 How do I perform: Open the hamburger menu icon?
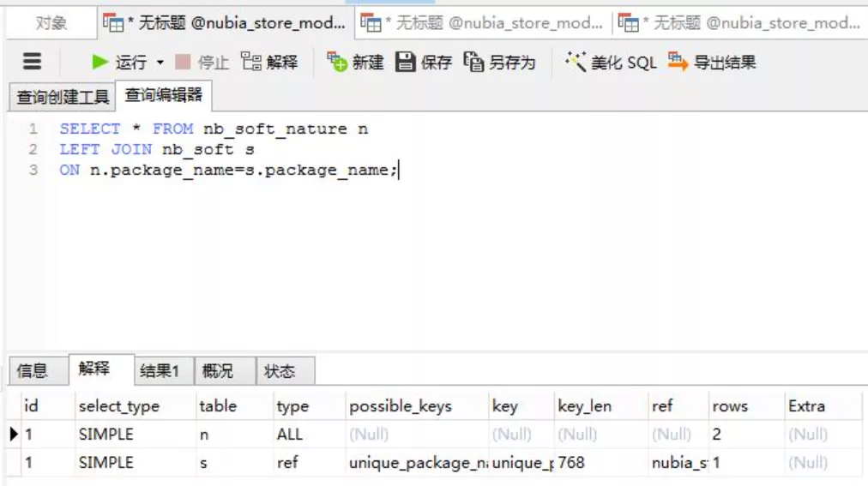(x=32, y=62)
